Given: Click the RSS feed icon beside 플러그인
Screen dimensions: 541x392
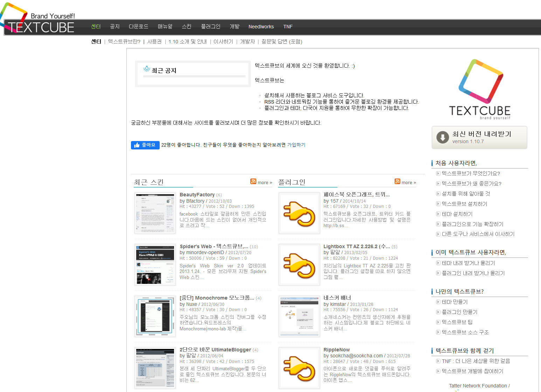Looking at the screenshot, I should (397, 181).
